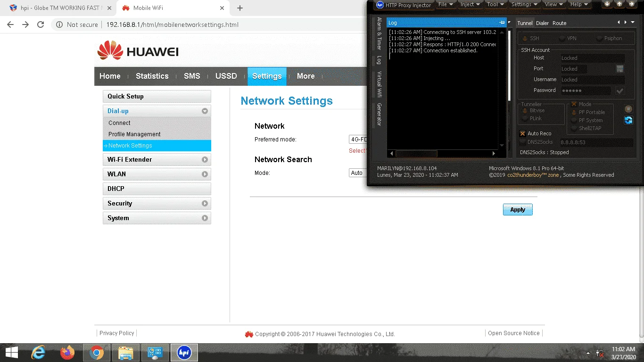The width and height of the screenshot is (644, 362).
Task: Open the Statistics page in Huawei nav
Action: 152,76
